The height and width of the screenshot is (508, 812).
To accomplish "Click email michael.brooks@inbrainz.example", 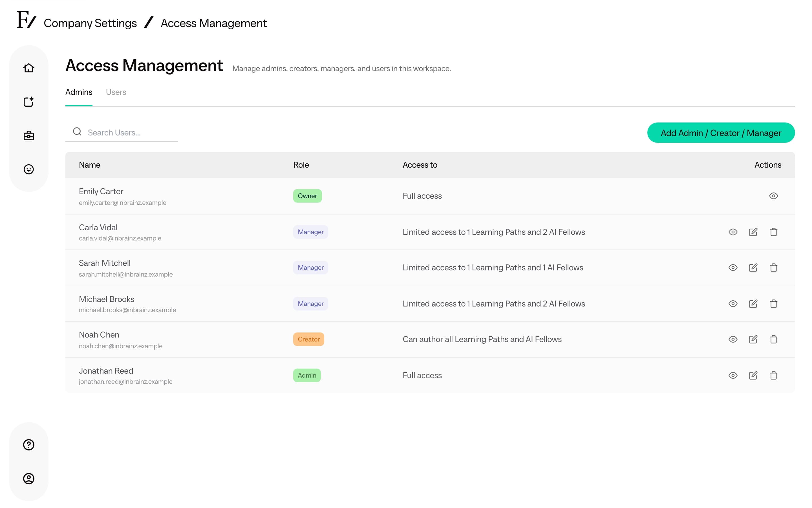I will pyautogui.click(x=127, y=310).
